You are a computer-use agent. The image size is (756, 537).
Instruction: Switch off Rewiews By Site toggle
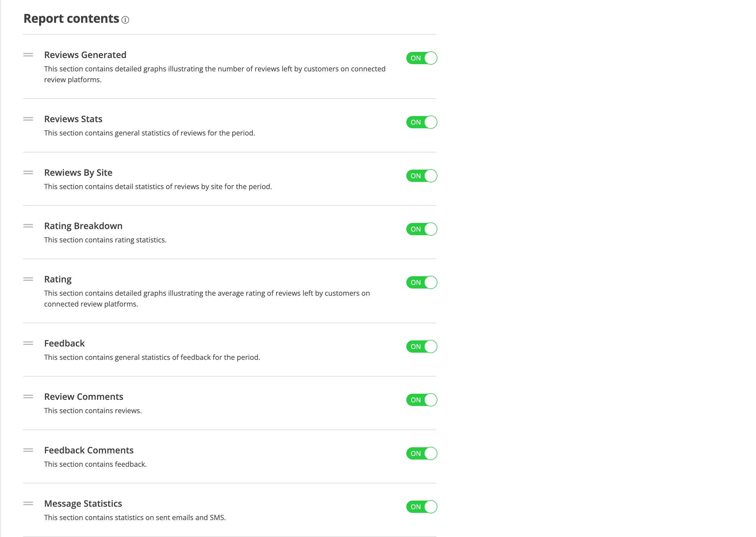[422, 176]
